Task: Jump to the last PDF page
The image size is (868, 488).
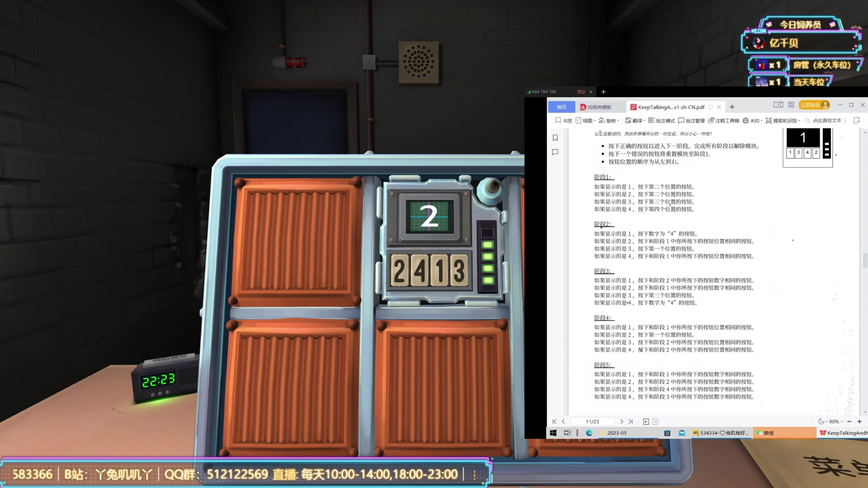Action: tap(631, 422)
